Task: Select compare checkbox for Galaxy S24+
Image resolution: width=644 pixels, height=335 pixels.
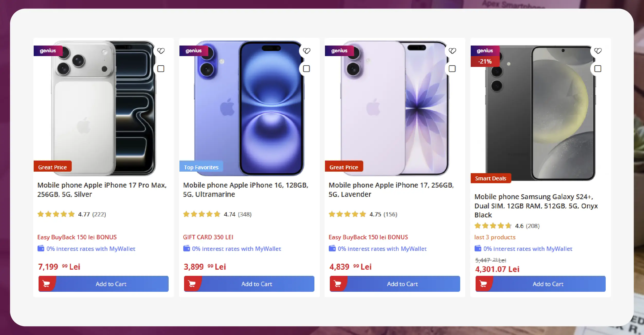Action: pyautogui.click(x=598, y=69)
